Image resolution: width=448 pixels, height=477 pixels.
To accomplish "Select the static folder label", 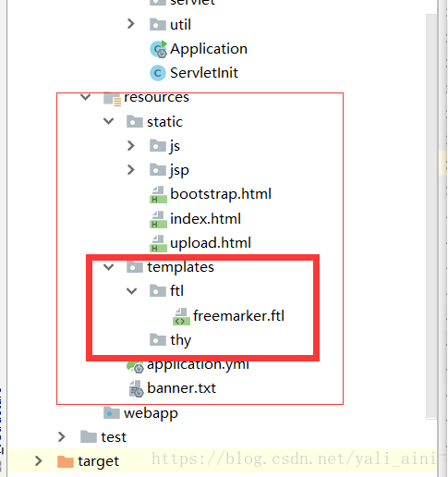I will tap(164, 122).
